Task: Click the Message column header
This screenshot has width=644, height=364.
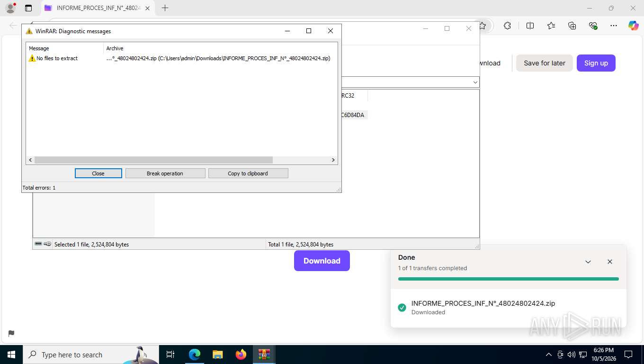Action: coord(65,48)
